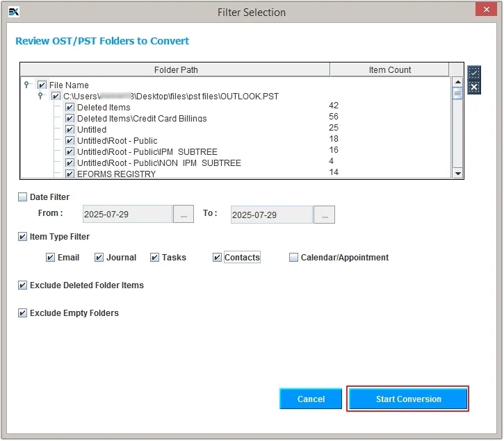
Task: Click item count 18
Action: pyautogui.click(x=333, y=139)
